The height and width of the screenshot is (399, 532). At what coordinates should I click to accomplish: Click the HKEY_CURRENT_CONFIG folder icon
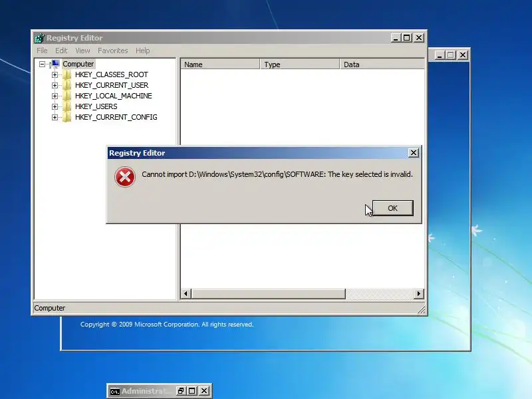click(x=67, y=118)
